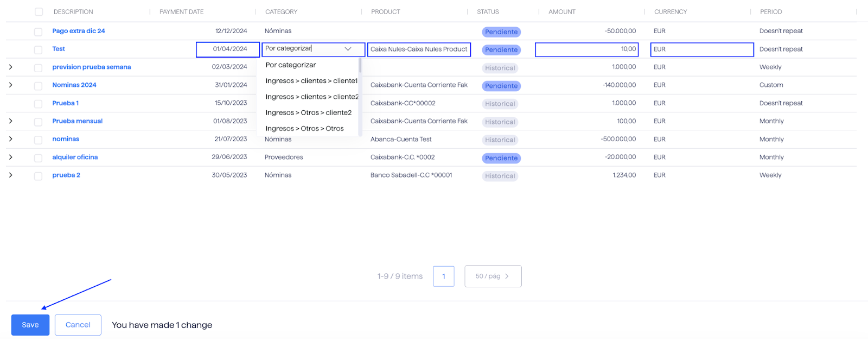
Task: Expand the nominas row
Action: click(x=10, y=139)
